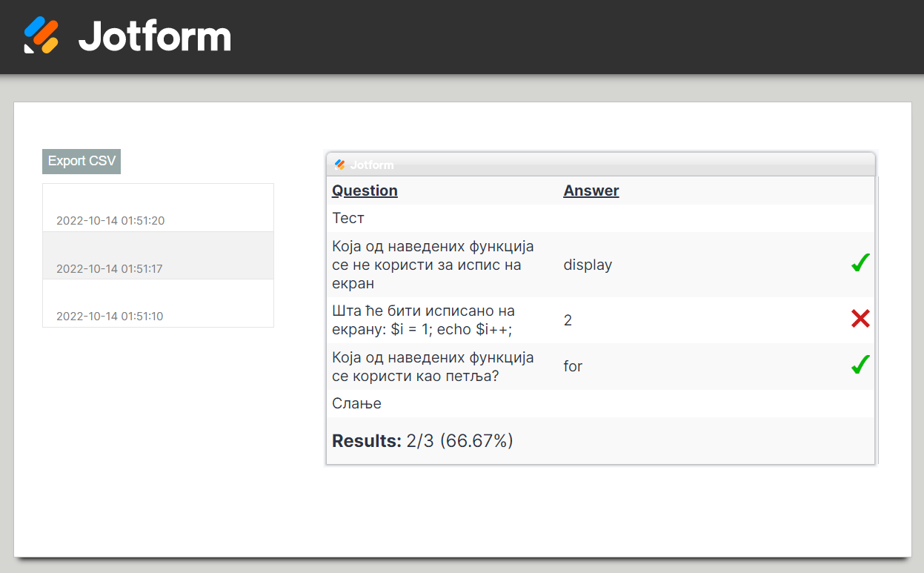Click the question about петља function
This screenshot has width=924, height=573.
pyautogui.click(x=433, y=367)
